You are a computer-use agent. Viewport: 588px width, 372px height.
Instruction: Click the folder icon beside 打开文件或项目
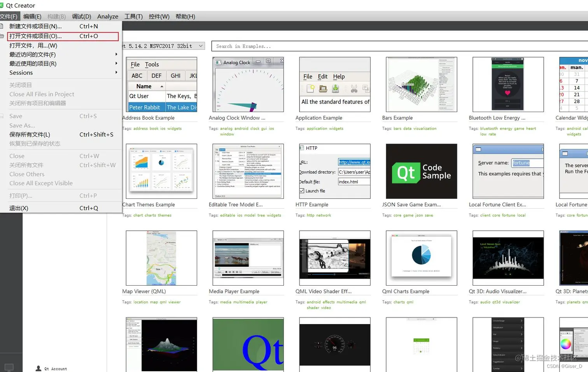tap(2, 36)
